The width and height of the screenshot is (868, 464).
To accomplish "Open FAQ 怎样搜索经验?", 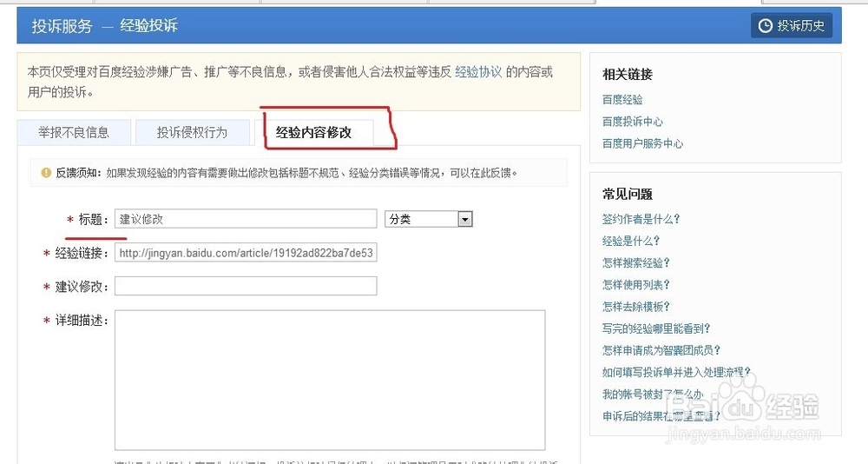I will pyautogui.click(x=636, y=262).
